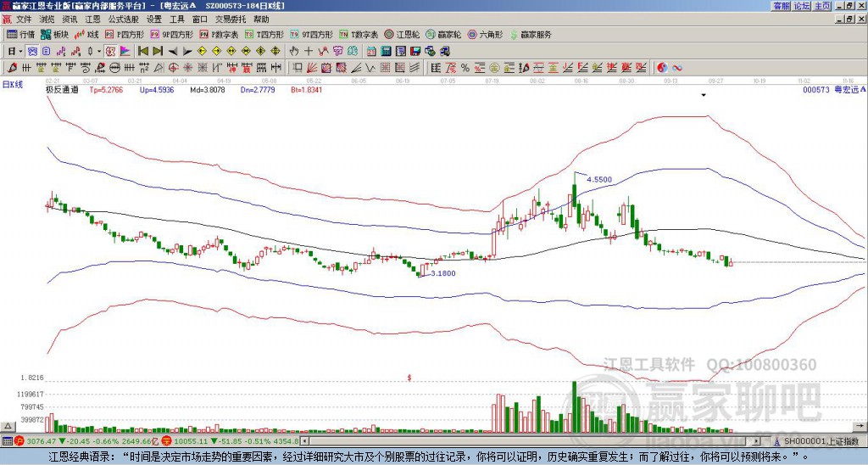Open the 板块 sector view
This screenshot has width=868, height=465.
[55, 34]
